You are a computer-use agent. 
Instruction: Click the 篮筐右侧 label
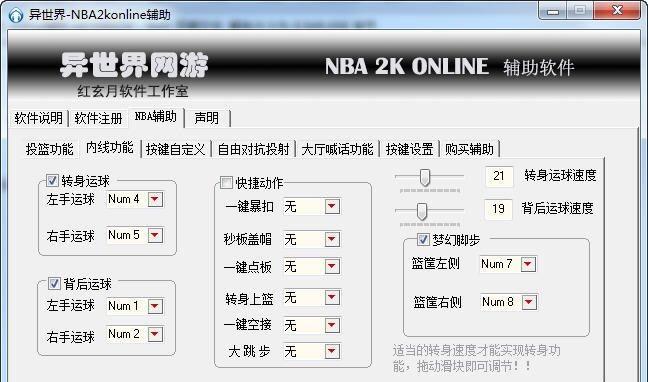pos(437,302)
